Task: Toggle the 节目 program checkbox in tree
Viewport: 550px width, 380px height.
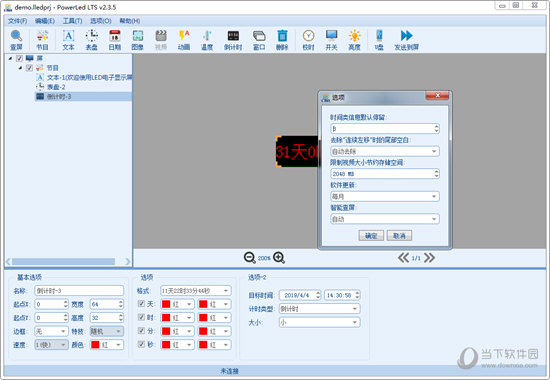Action: pos(29,68)
